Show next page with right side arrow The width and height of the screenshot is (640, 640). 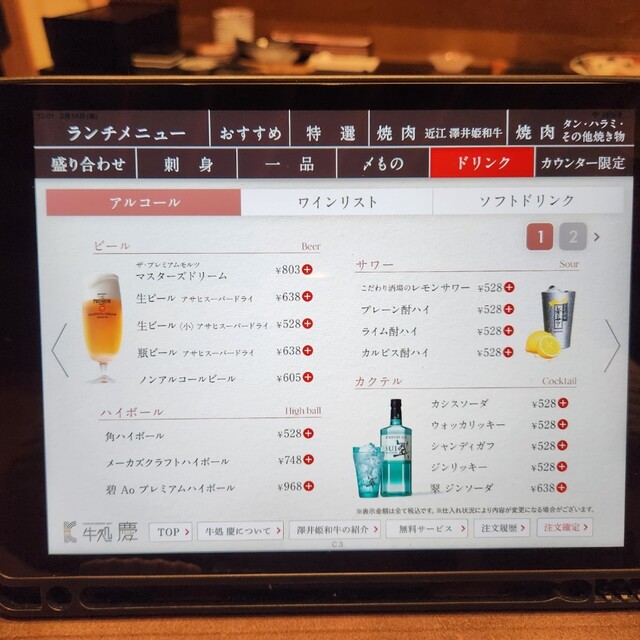point(611,347)
